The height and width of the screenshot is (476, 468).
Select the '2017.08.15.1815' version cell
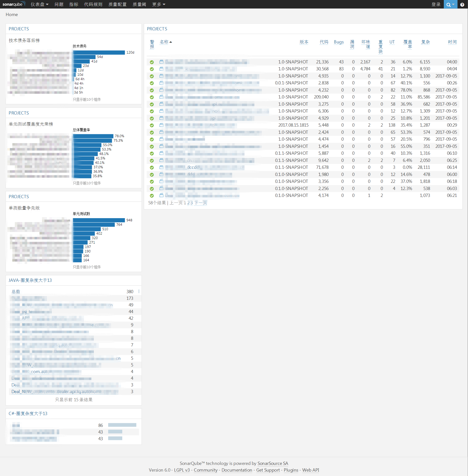pyautogui.click(x=293, y=125)
